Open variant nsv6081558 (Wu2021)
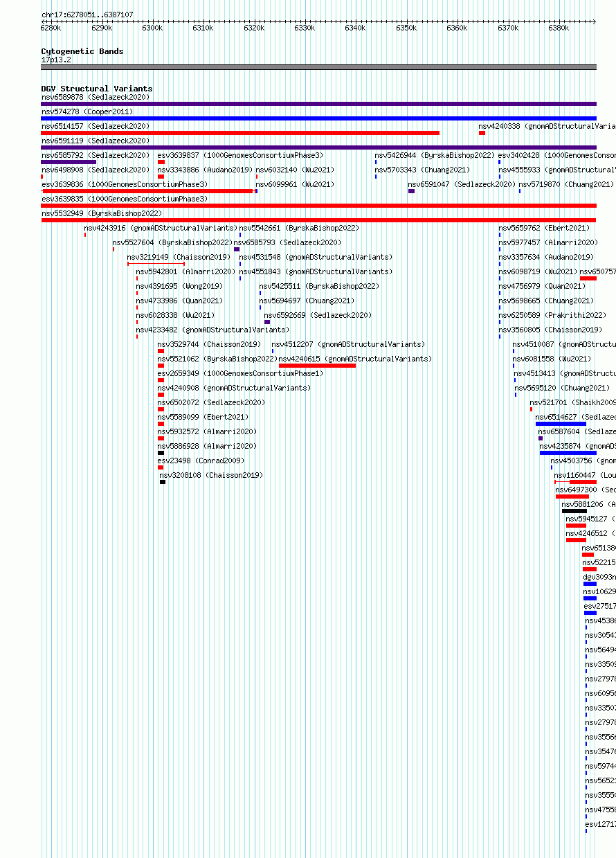This screenshot has width=616, height=858. point(552,359)
